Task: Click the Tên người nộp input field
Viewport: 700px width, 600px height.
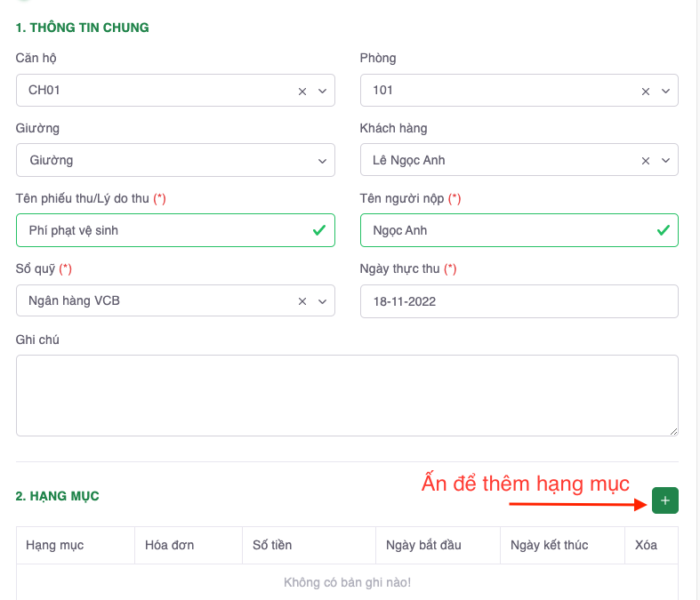Action: 507,230
